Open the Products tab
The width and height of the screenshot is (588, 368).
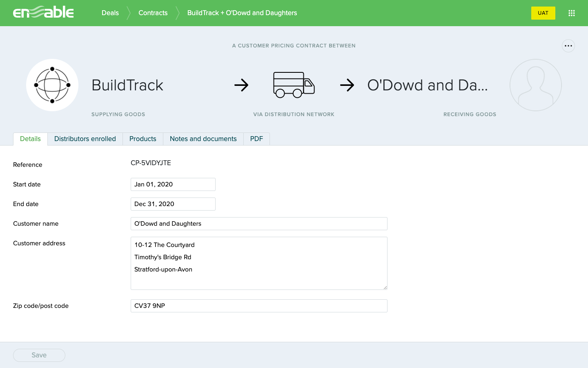(x=143, y=139)
